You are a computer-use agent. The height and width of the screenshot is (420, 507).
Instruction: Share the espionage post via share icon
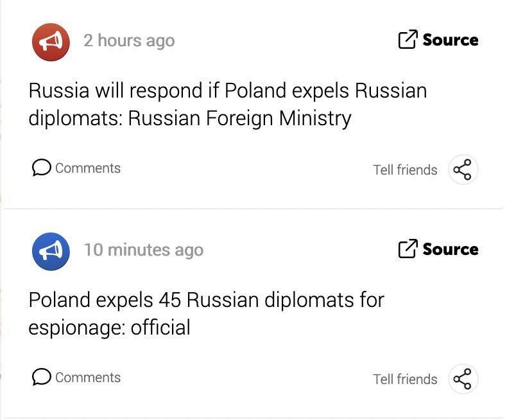click(462, 379)
